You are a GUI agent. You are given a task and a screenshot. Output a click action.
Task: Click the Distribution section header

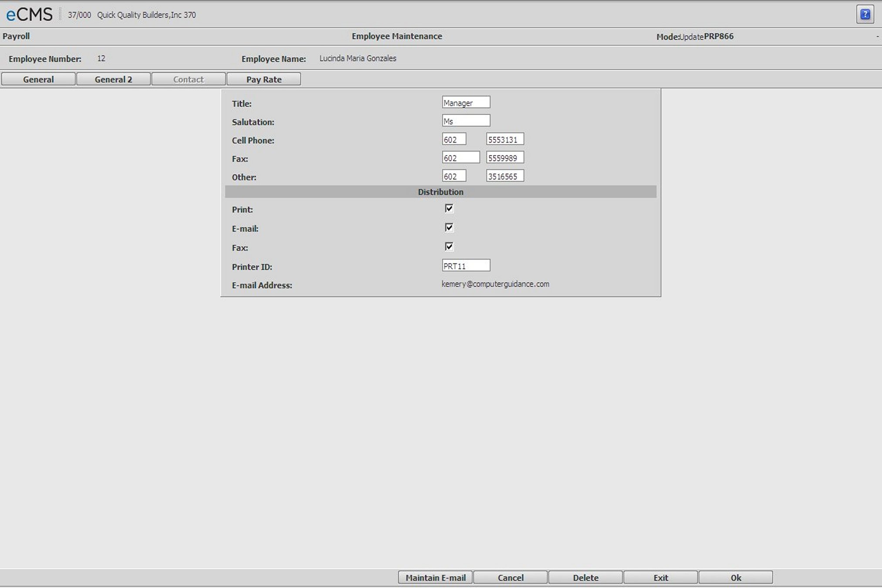click(x=441, y=192)
